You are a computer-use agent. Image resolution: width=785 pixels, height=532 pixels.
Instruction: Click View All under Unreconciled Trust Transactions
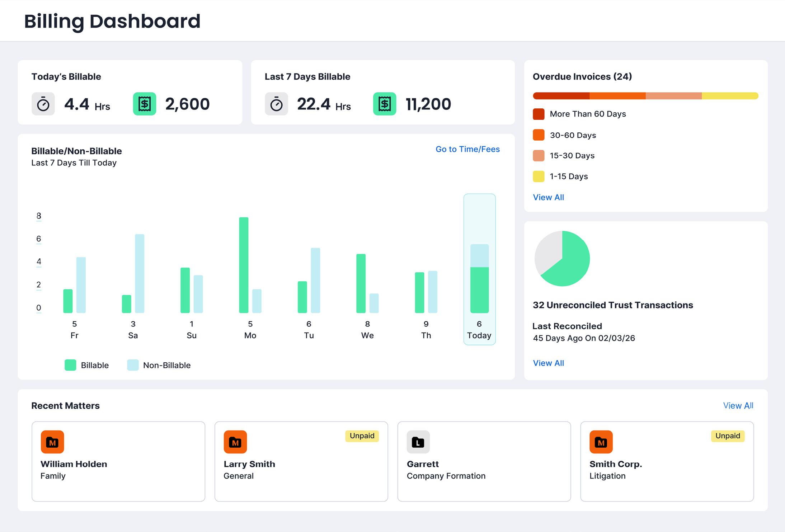point(548,363)
